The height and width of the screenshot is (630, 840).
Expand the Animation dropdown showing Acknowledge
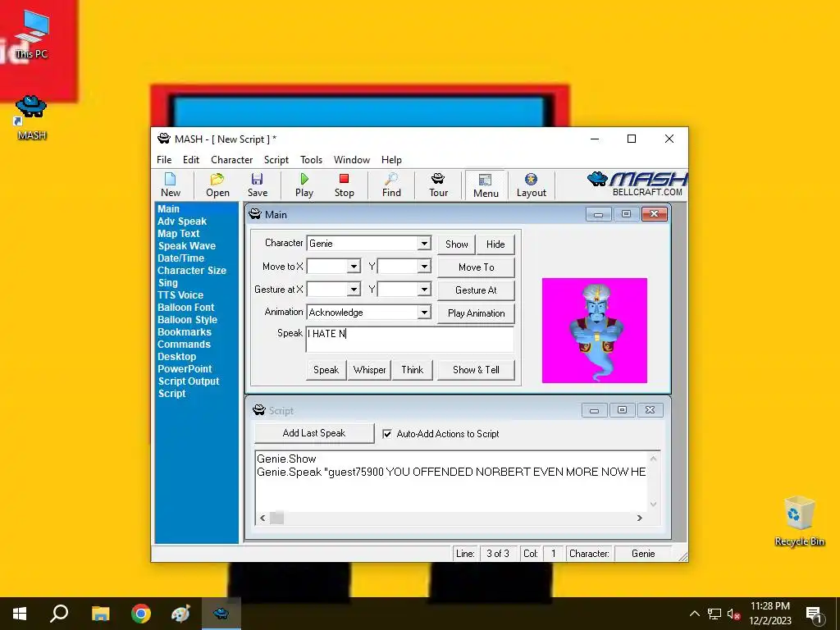coord(424,313)
